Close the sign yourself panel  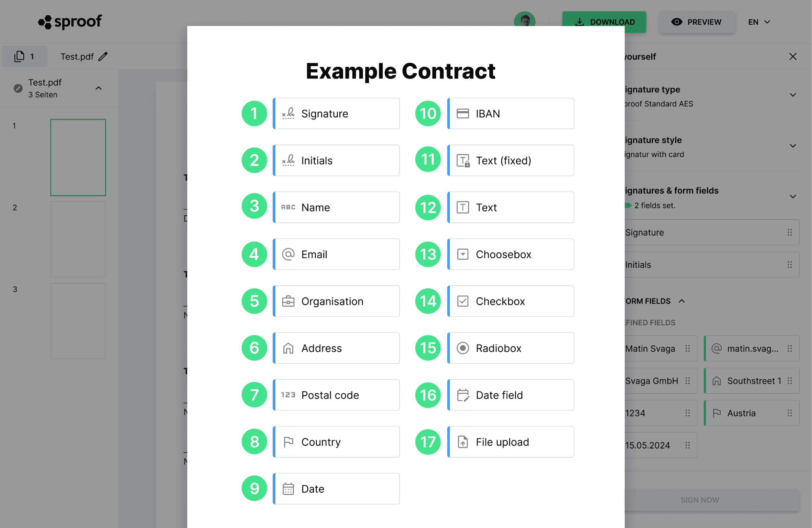tap(793, 57)
